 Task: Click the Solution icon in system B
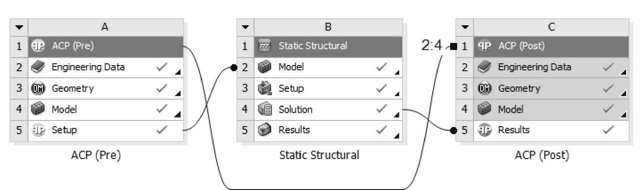coord(263,109)
